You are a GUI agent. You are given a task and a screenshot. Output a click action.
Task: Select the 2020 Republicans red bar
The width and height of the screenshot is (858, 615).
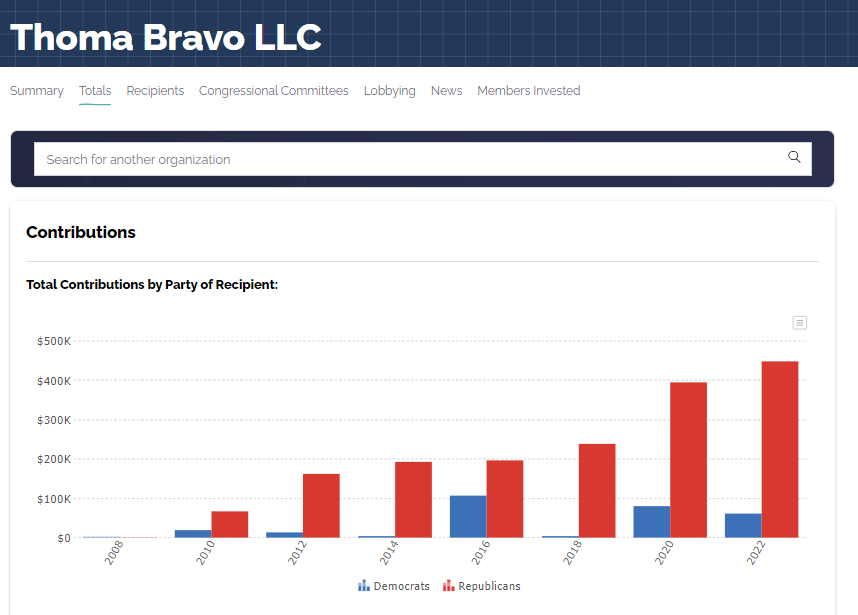688,460
